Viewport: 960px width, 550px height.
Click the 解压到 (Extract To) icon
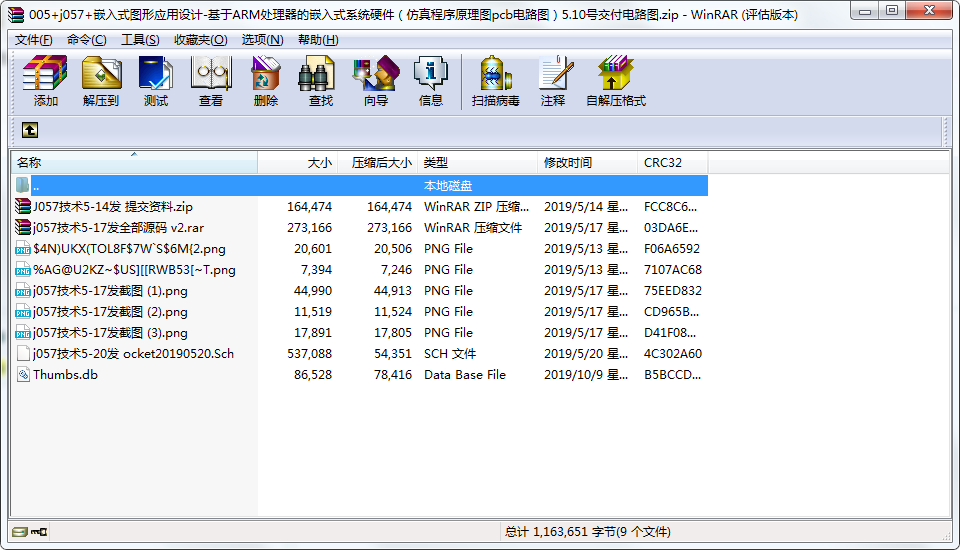click(x=101, y=80)
